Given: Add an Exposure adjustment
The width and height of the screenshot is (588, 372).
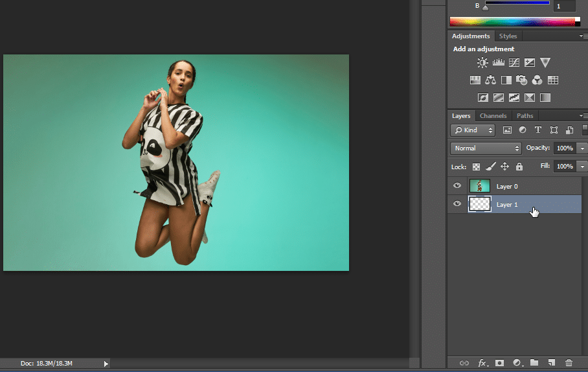Looking at the screenshot, I should click(x=530, y=62).
